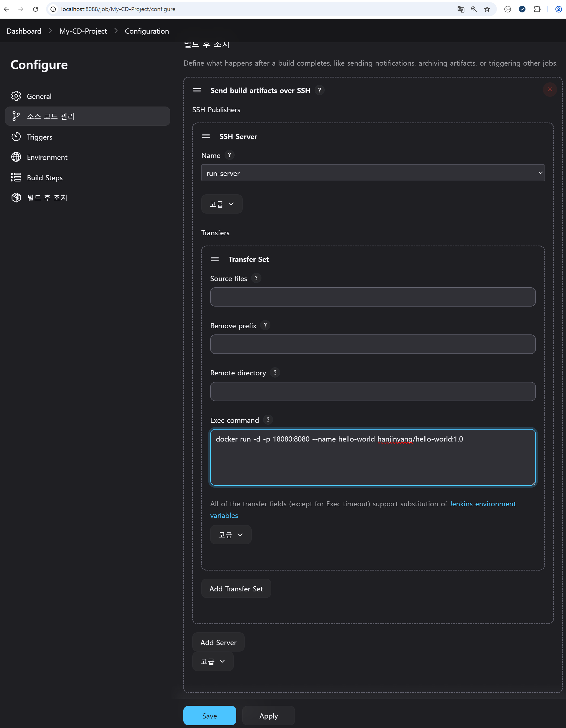
Task: Open the Triggers section in sidebar
Action: [x=39, y=137]
